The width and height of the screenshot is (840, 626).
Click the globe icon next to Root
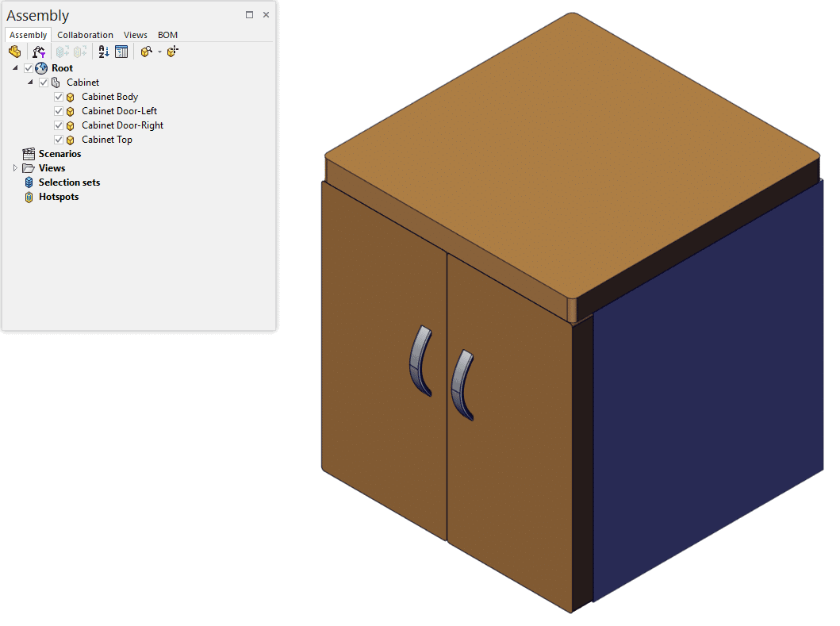[x=41, y=68]
